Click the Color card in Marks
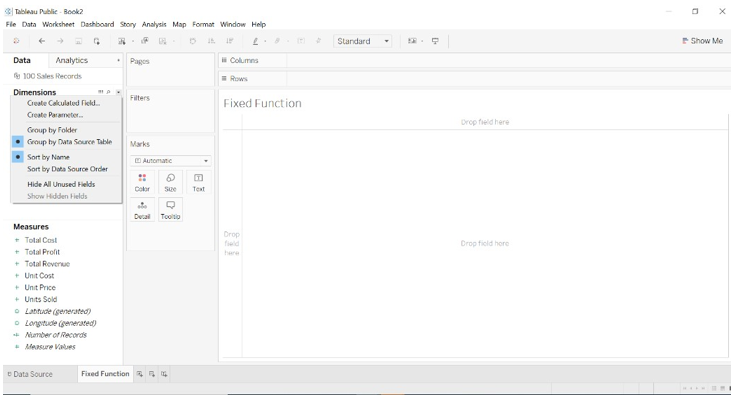The width and height of the screenshot is (733, 398). [x=142, y=182]
